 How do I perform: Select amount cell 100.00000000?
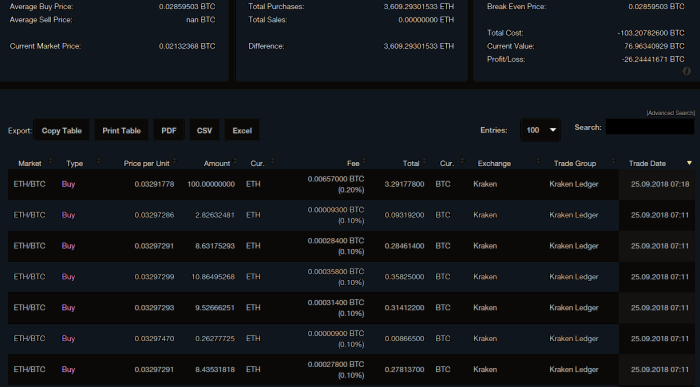pos(211,184)
